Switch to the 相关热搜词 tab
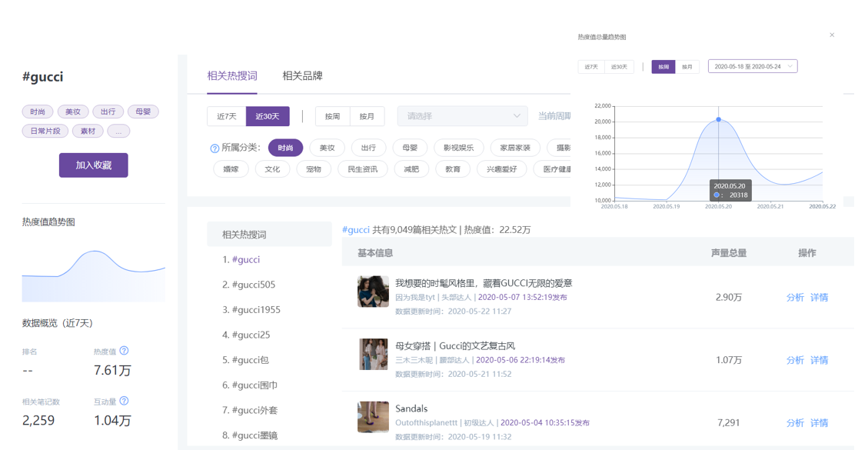The image size is (868, 460). [x=232, y=76]
